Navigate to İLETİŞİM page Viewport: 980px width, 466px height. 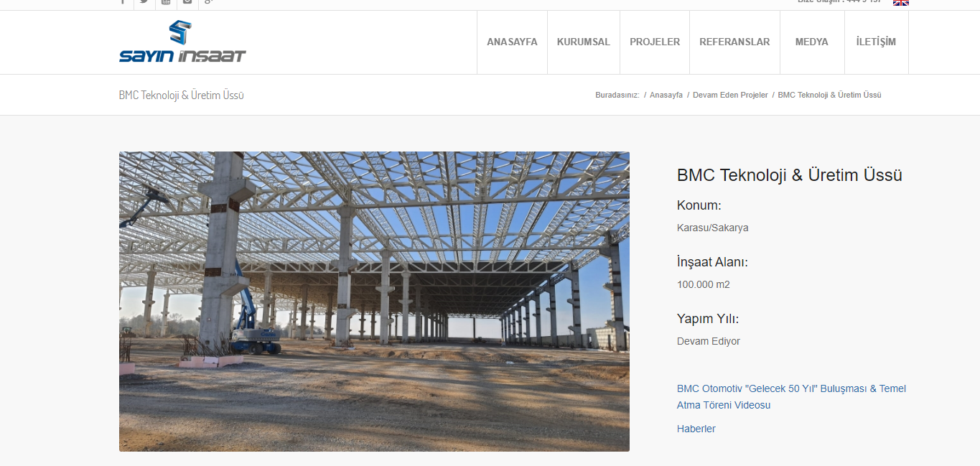point(876,42)
